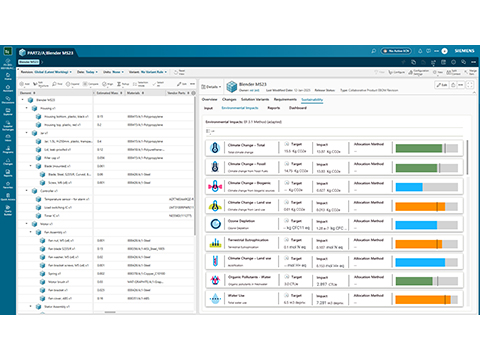
Task: Open Programs in the left sidebar
Action: click(x=8, y=149)
